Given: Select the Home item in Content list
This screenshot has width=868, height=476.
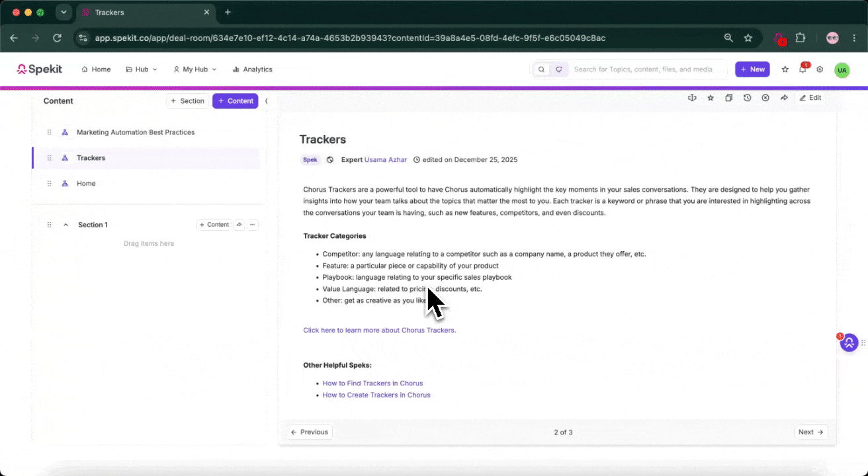Looking at the screenshot, I should 146,184.
